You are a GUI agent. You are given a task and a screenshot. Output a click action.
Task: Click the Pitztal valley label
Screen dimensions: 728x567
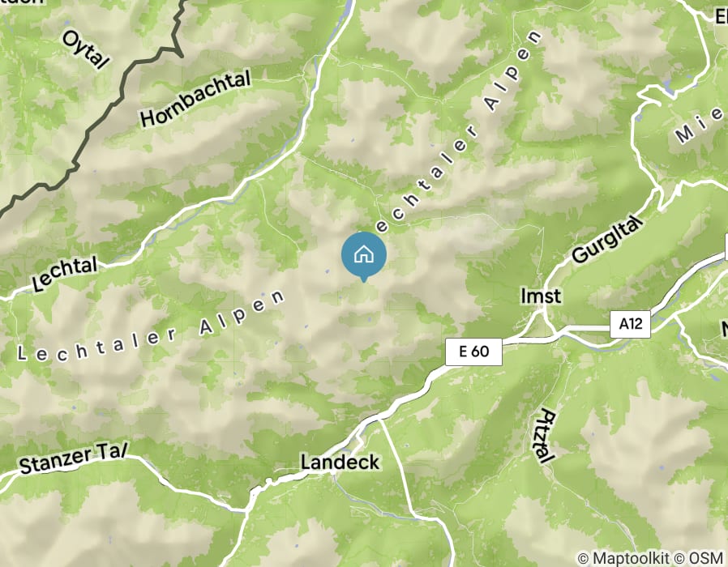[543, 436]
